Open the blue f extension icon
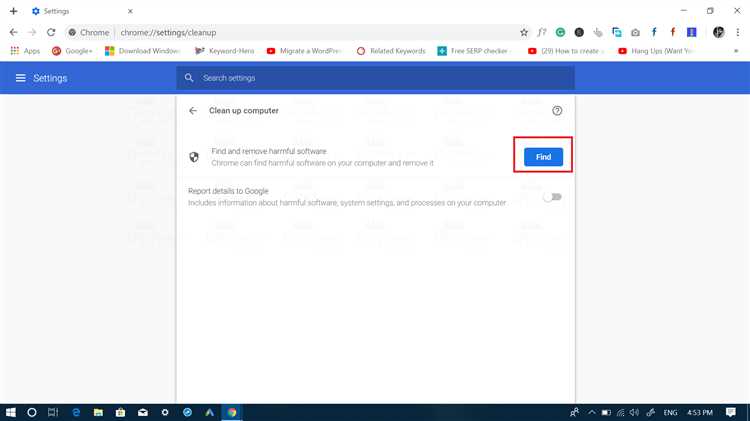The width and height of the screenshot is (750, 421). click(654, 32)
